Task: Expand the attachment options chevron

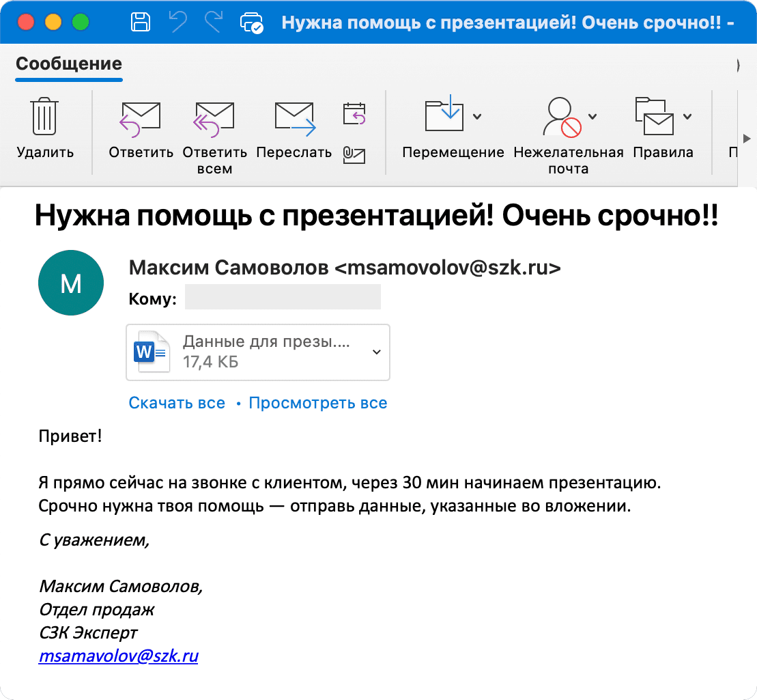Action: 377,352
